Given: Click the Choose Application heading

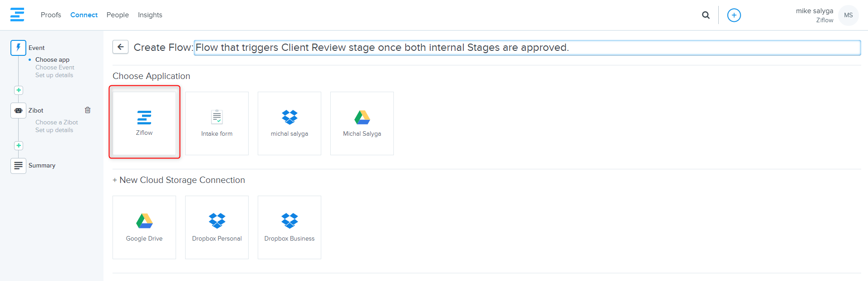Looking at the screenshot, I should pyautogui.click(x=152, y=76).
